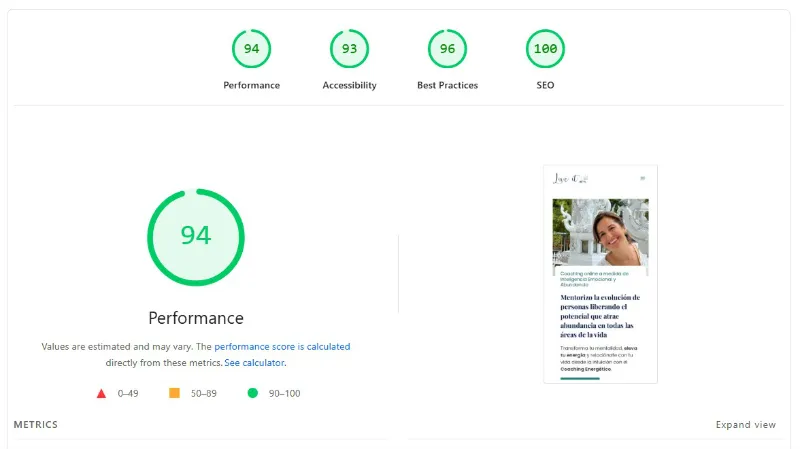This screenshot has height=449, width=800.
Task: Open the 'See calculator' link
Action: (255, 363)
